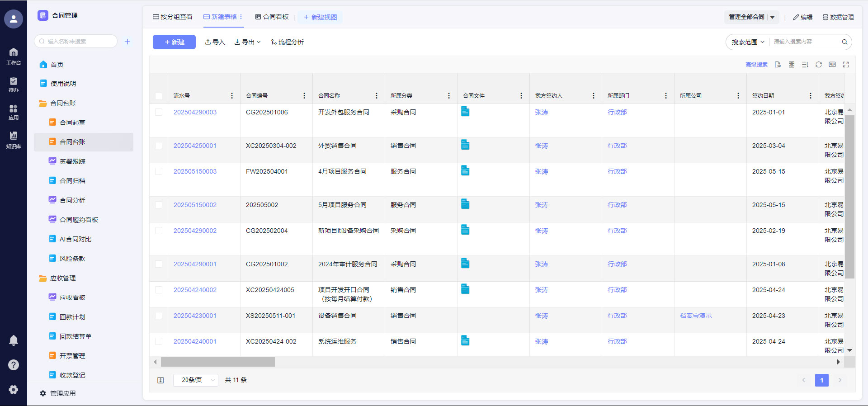Click the search magnifier icon
The image size is (868, 406).
[844, 42]
